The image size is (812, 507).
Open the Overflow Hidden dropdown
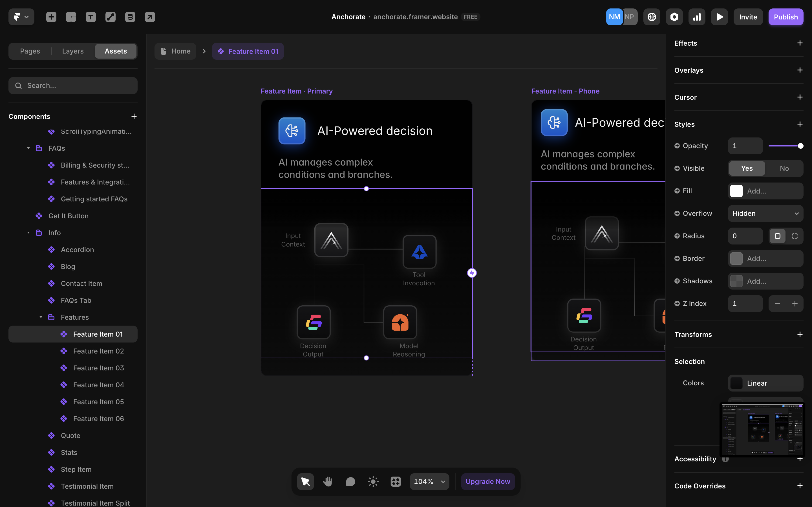[x=765, y=214]
